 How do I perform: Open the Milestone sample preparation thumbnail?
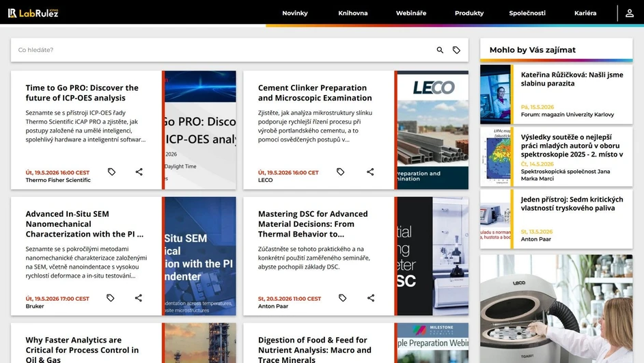(x=432, y=343)
